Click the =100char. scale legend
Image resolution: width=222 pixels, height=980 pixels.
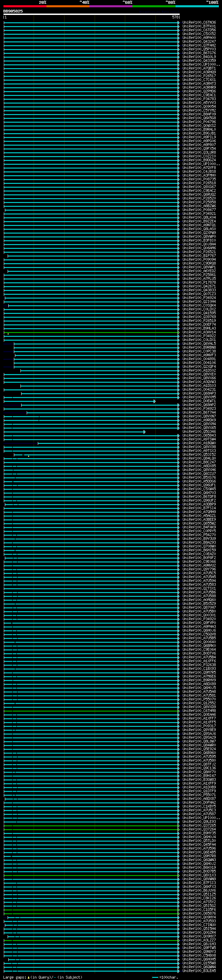(165, 977)
